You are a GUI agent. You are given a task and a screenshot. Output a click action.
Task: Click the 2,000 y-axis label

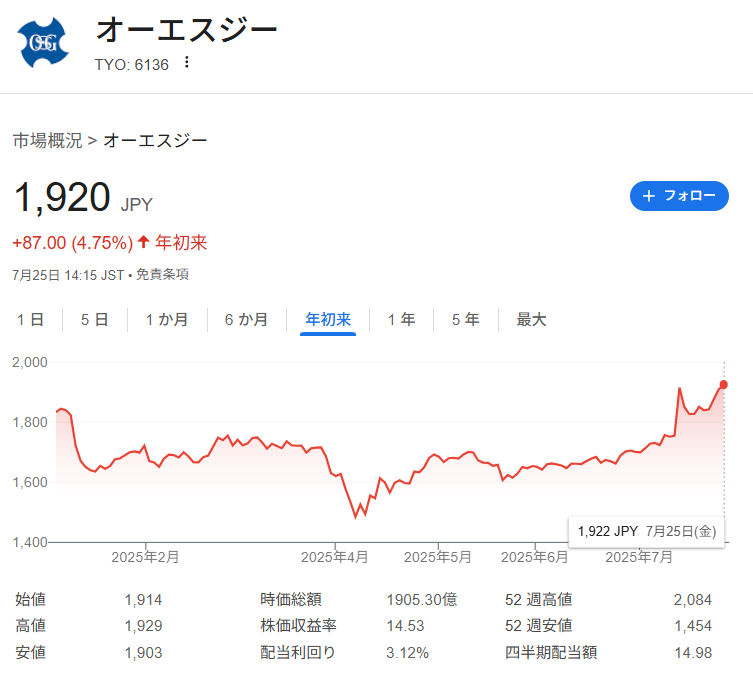[30, 362]
